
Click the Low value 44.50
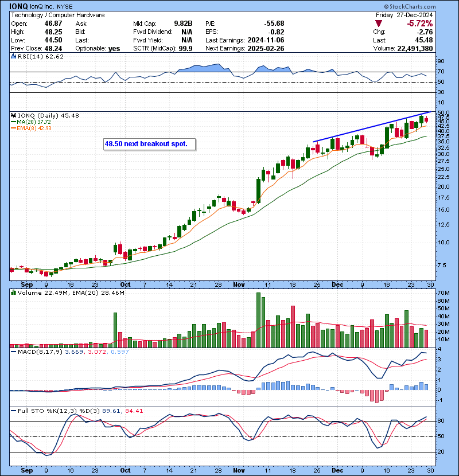click(53, 40)
